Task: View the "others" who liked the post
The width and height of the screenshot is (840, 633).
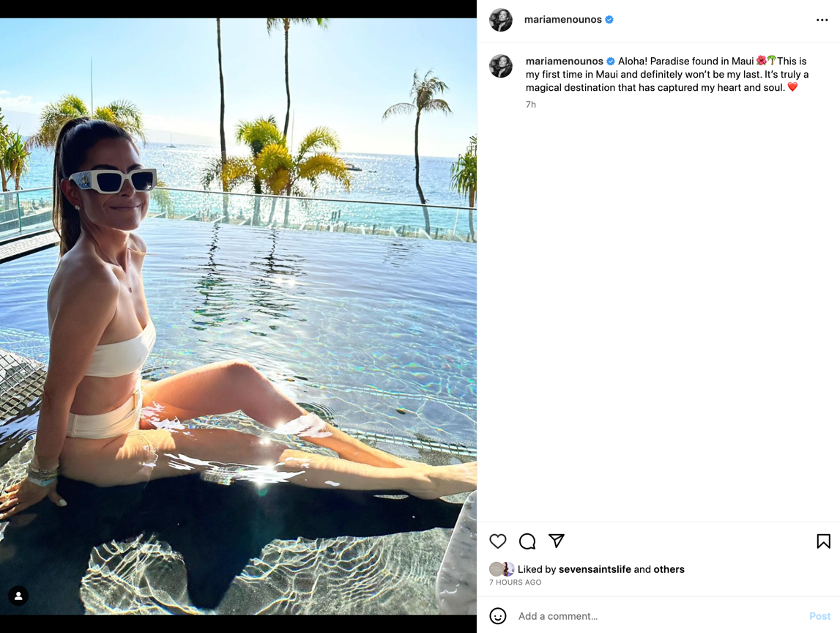Action: pyautogui.click(x=669, y=569)
